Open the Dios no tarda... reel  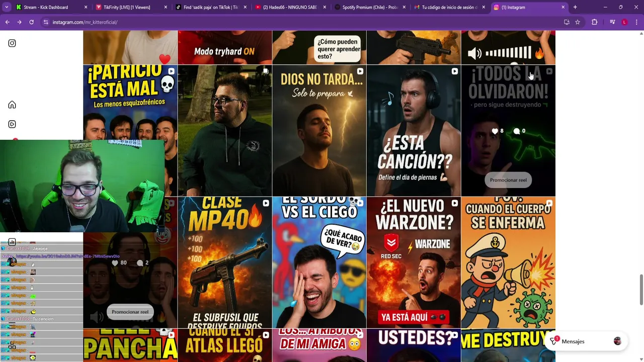tap(319, 131)
